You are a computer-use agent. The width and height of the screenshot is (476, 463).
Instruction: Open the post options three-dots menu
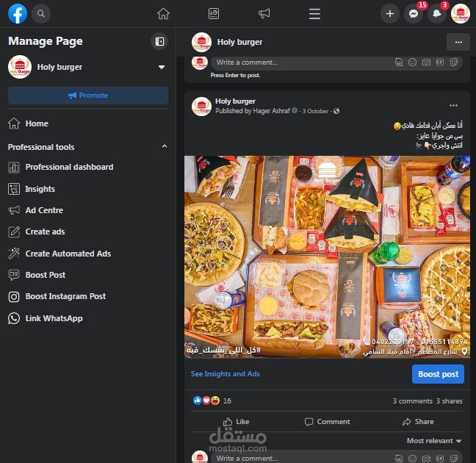453,105
